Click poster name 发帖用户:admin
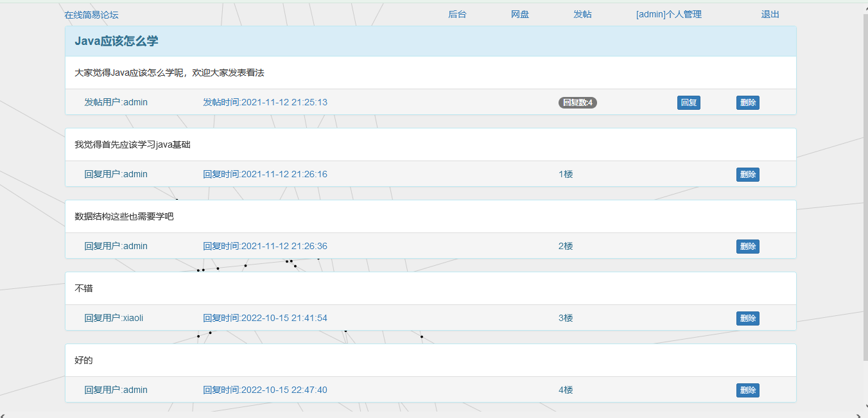 [116, 103]
